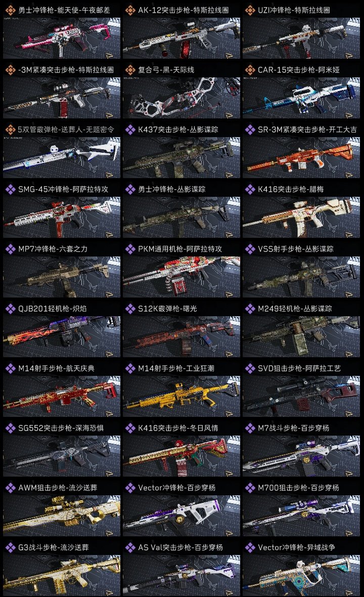This screenshot has width=364, height=597.
Task: Click the orange rarity icon beside UZI冲锋枪-特斯拉线圈
Action: 250,10
